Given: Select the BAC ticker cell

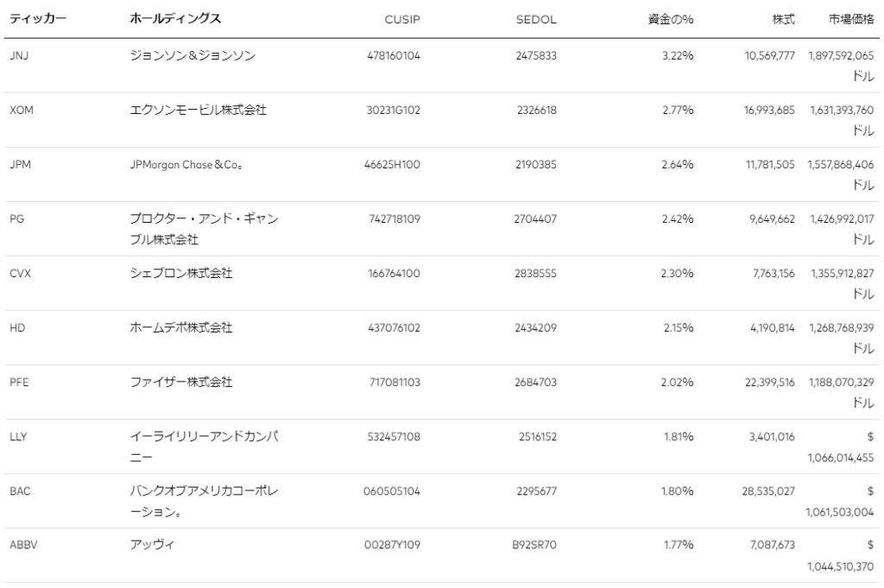Looking at the screenshot, I should pyautogui.click(x=20, y=491).
